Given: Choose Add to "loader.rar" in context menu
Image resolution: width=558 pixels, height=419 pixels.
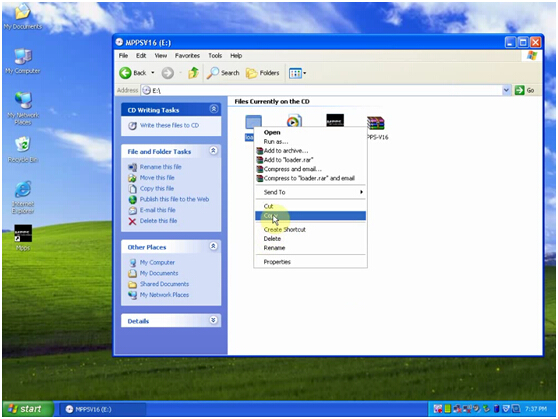Looking at the screenshot, I should point(310,160).
